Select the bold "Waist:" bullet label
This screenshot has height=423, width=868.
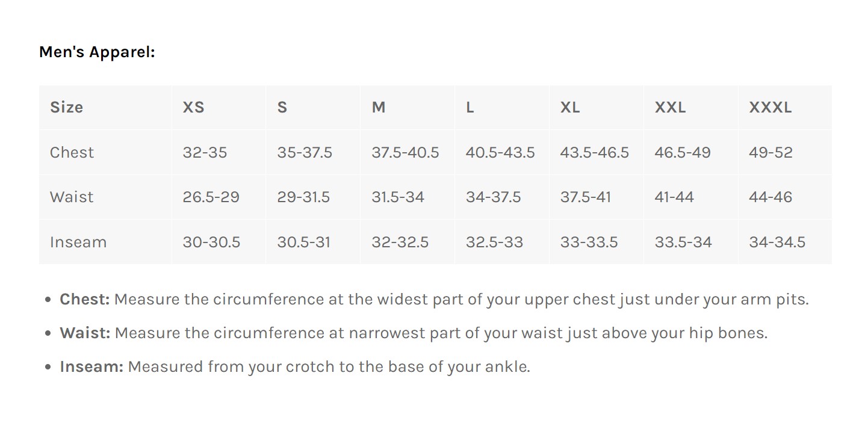(85, 333)
